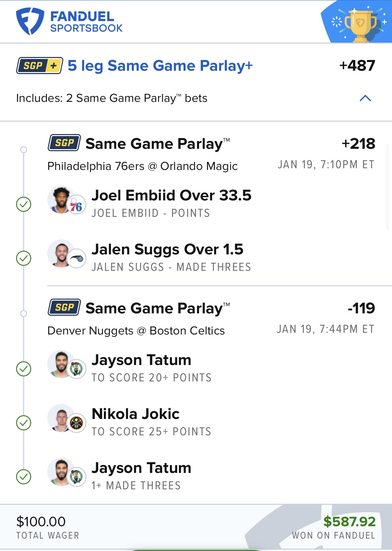The height and width of the screenshot is (551, 392).
Task: Open Denver Nuggets @ Boston Celtics matchup
Action: (x=136, y=331)
